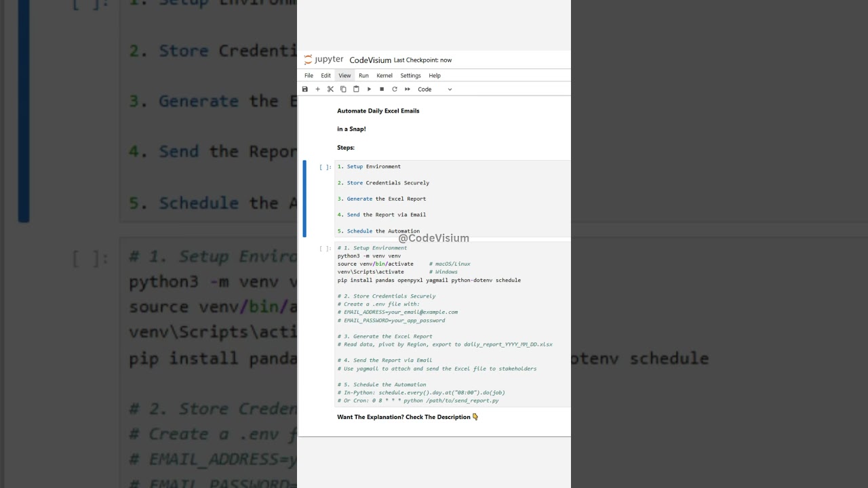Copy the selected cell using the toolbar

point(343,89)
